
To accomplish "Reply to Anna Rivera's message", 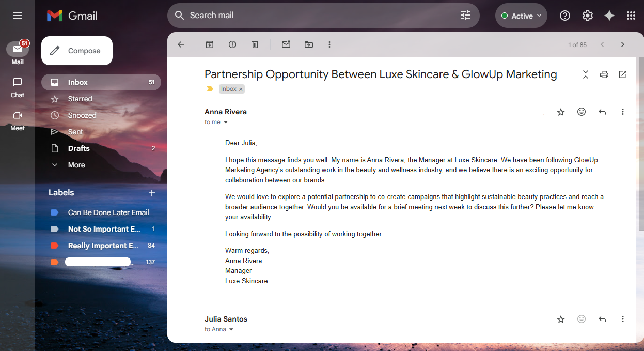I will point(602,112).
